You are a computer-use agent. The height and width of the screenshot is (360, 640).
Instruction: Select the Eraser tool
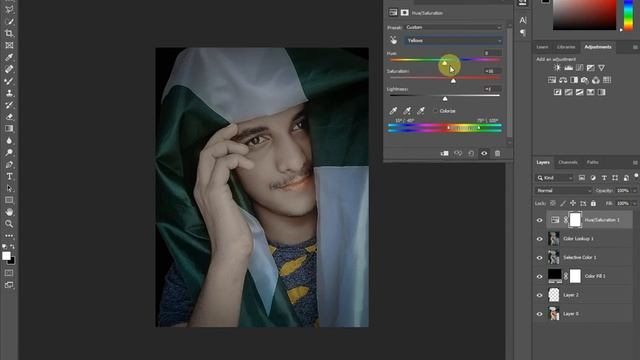[9, 116]
